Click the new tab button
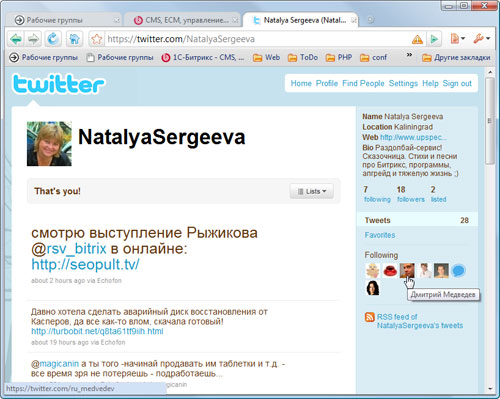The width and height of the screenshot is (500, 399). pos(370,20)
